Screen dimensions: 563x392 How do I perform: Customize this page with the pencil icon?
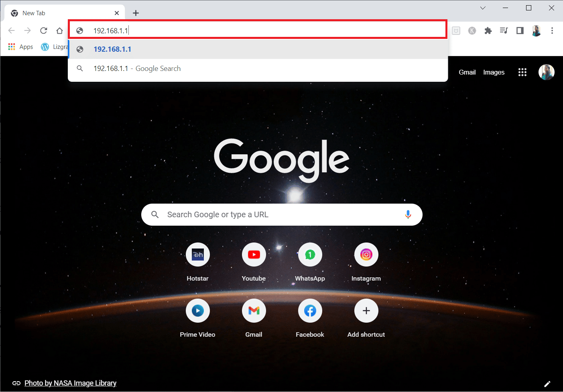click(547, 384)
